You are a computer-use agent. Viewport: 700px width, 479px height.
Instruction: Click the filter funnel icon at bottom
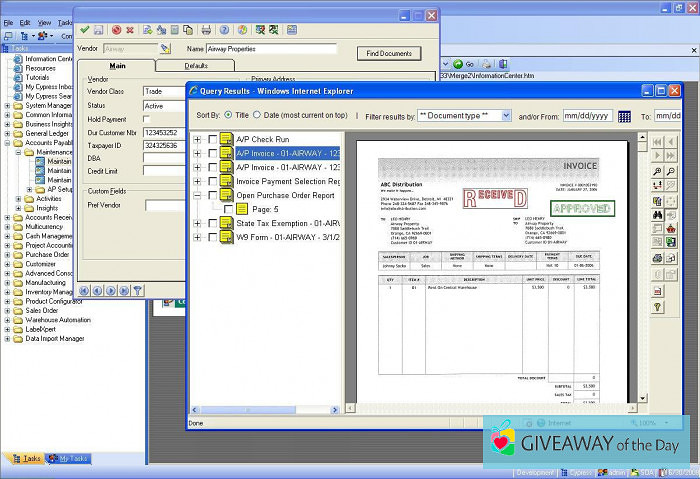pyautogui.click(x=138, y=290)
